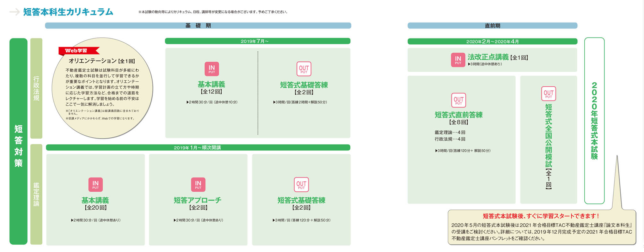Click the 2020年短答式本試験 vertical box
This screenshot has width=644, height=252.
coord(594,121)
